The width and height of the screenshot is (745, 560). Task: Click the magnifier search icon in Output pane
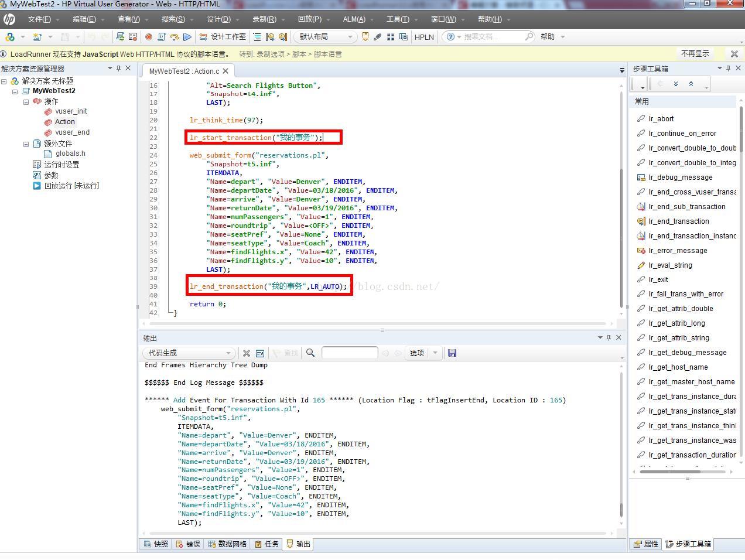[x=310, y=353]
